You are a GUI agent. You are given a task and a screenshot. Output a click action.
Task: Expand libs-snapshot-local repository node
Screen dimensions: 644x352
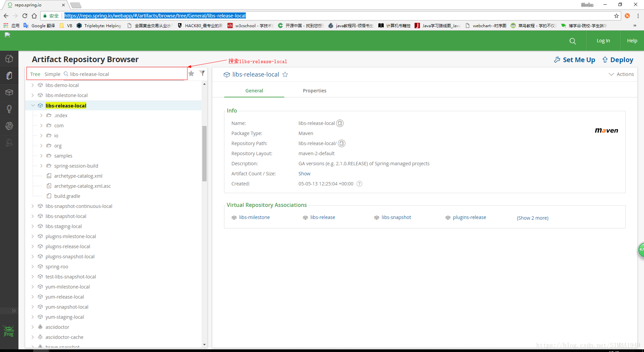coord(33,216)
